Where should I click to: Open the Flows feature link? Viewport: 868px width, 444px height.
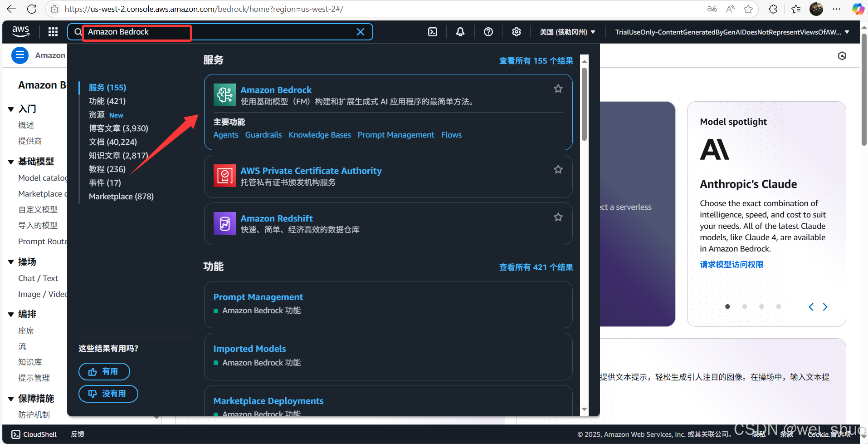coord(451,135)
